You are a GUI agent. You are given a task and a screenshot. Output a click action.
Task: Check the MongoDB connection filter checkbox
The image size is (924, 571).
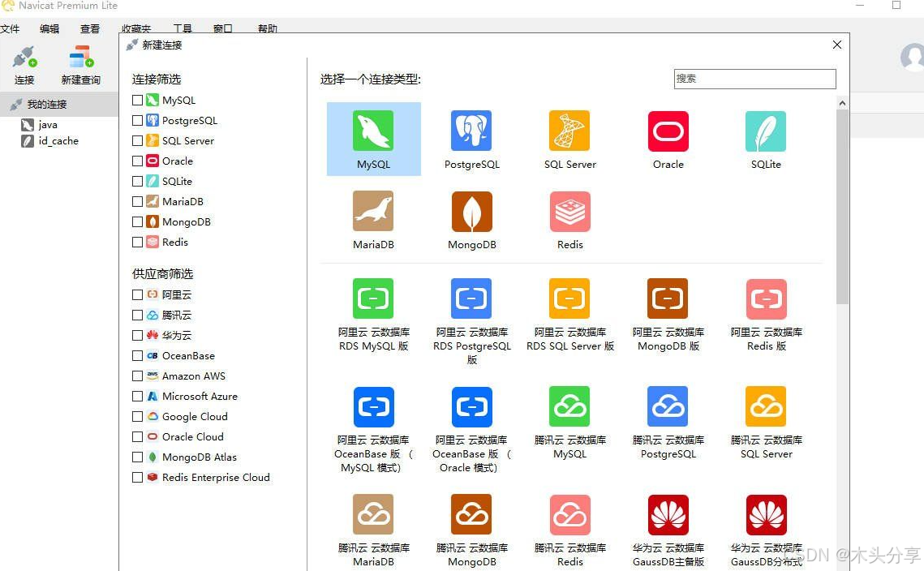pyautogui.click(x=137, y=221)
